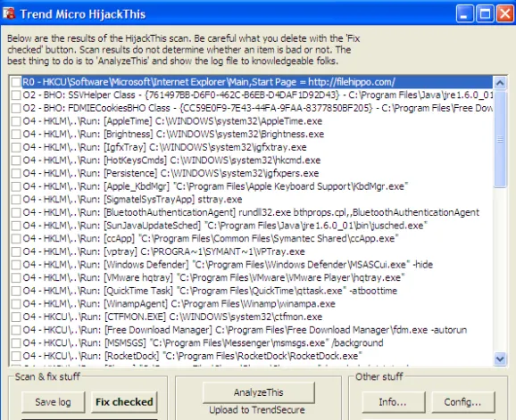Viewport: 516px width, 420px height.
Task: Select the hkcmd.exe row text
Action: pyautogui.click(x=171, y=160)
